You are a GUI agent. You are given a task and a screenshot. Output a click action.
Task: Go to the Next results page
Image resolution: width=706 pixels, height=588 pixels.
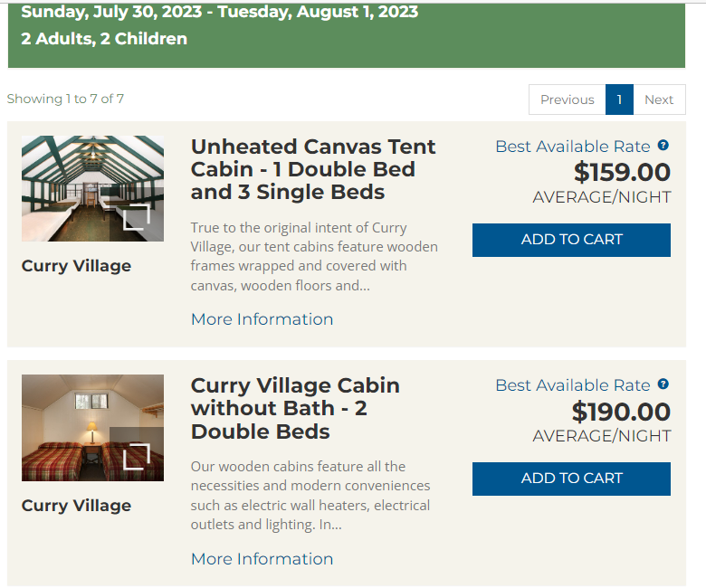[659, 100]
